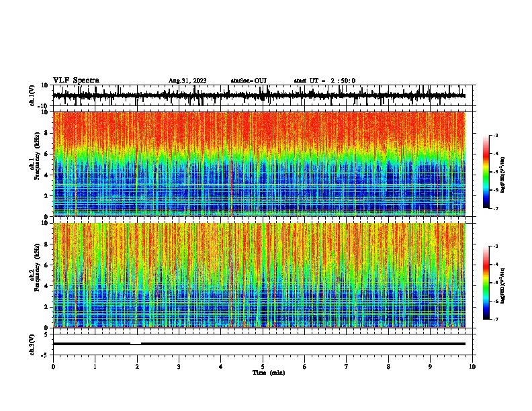Click the "station=OUJ" header label
Screen dimensions: 532x411
click(x=249, y=81)
